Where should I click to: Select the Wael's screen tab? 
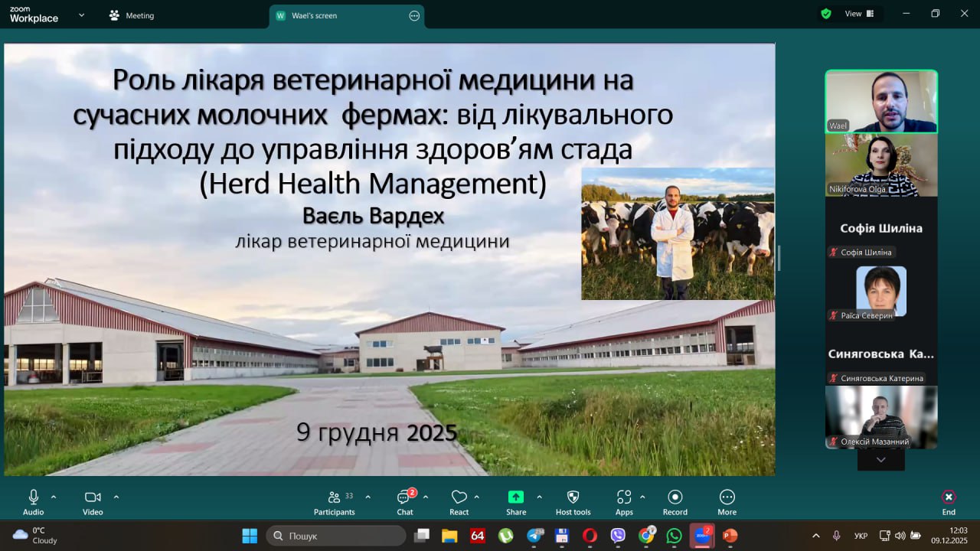click(x=314, y=15)
